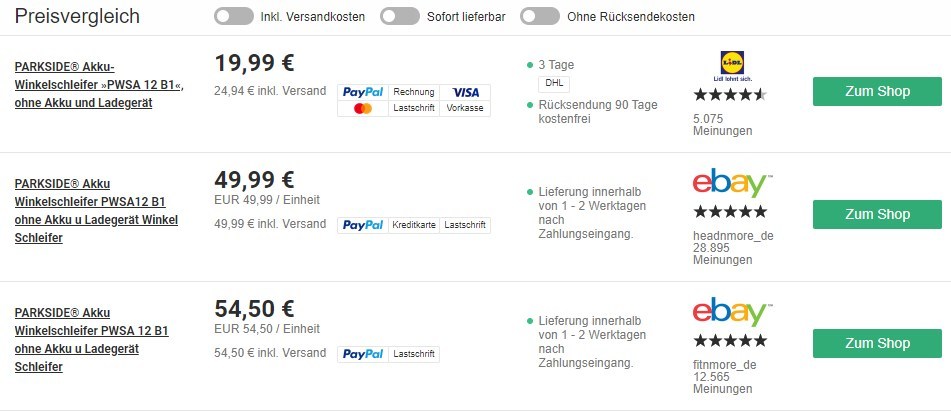
Task: Click the 5.075 Meinungen review count
Action: click(722, 124)
